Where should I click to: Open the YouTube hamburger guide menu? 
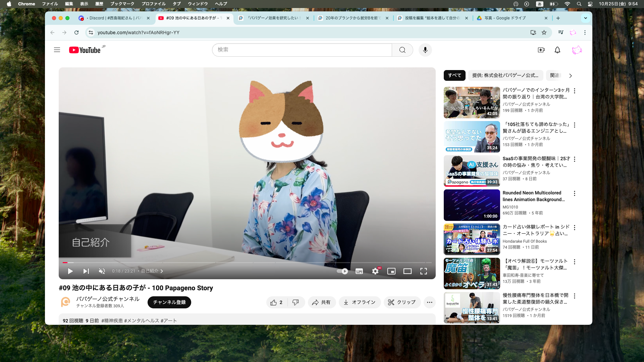coord(57,50)
